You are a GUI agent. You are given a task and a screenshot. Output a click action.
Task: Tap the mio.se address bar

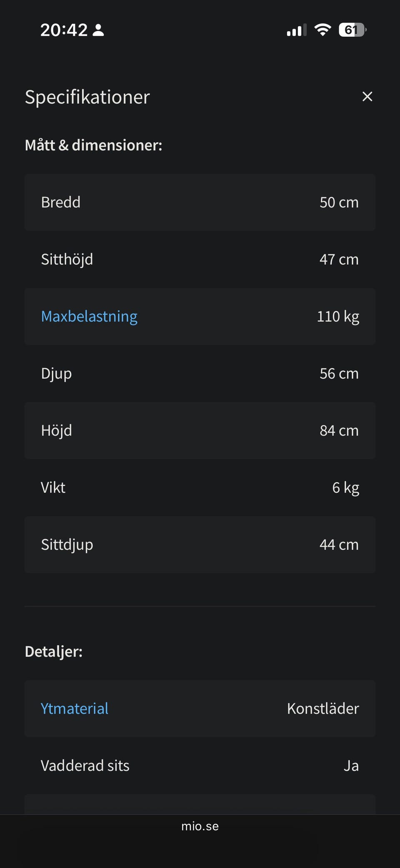click(x=200, y=826)
